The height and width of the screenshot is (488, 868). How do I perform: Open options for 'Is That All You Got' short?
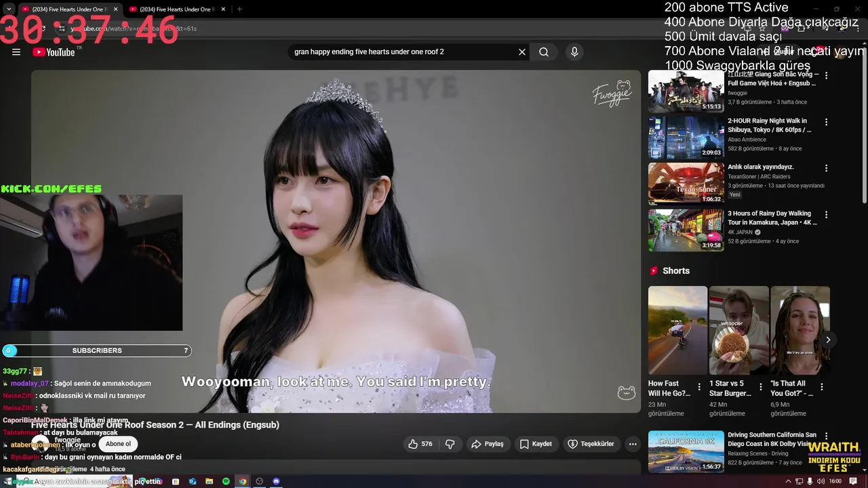[x=822, y=387]
